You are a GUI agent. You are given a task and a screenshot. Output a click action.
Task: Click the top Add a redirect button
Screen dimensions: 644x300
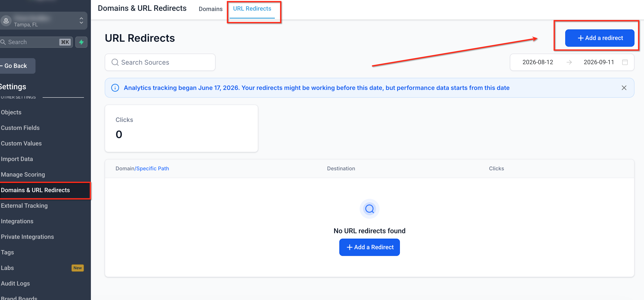click(599, 38)
